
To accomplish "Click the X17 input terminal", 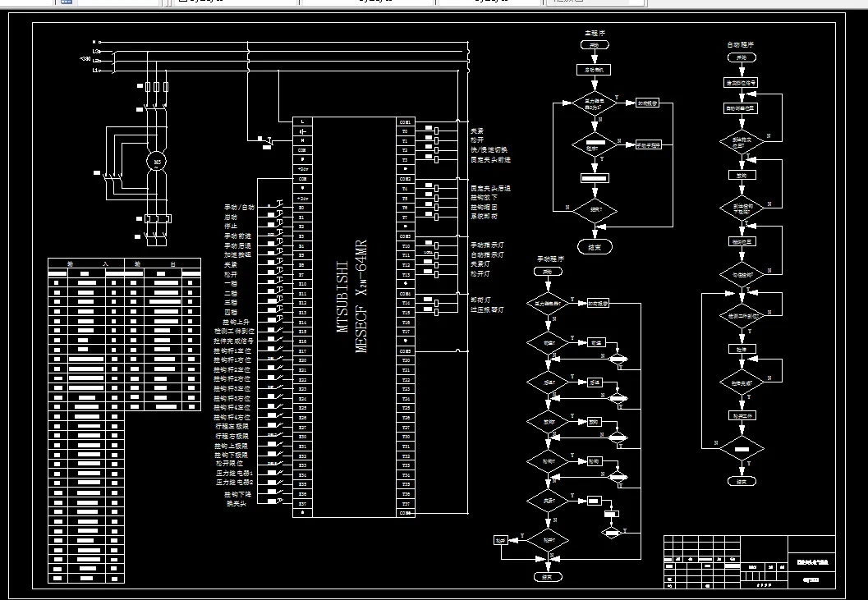I will pyautogui.click(x=302, y=351).
